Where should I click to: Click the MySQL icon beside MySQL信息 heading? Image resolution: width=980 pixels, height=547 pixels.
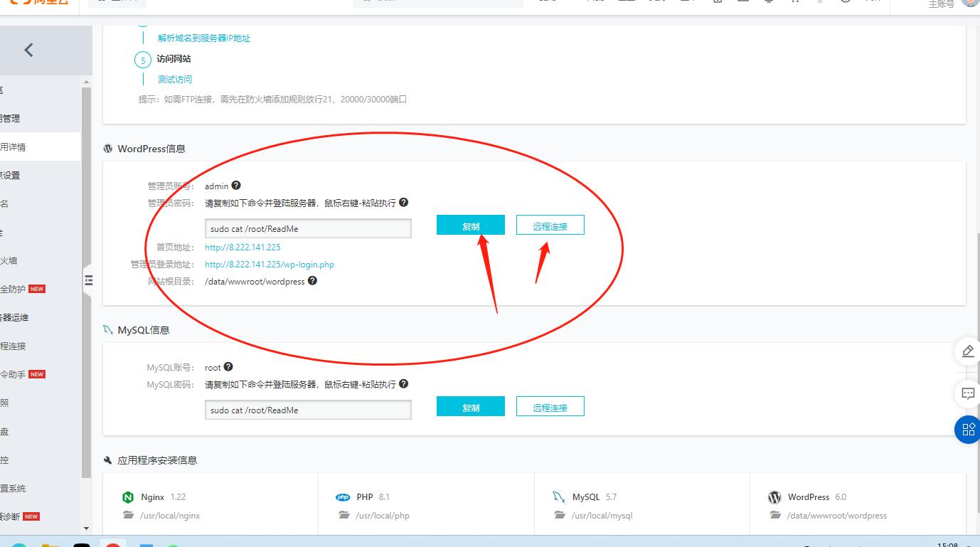click(108, 330)
